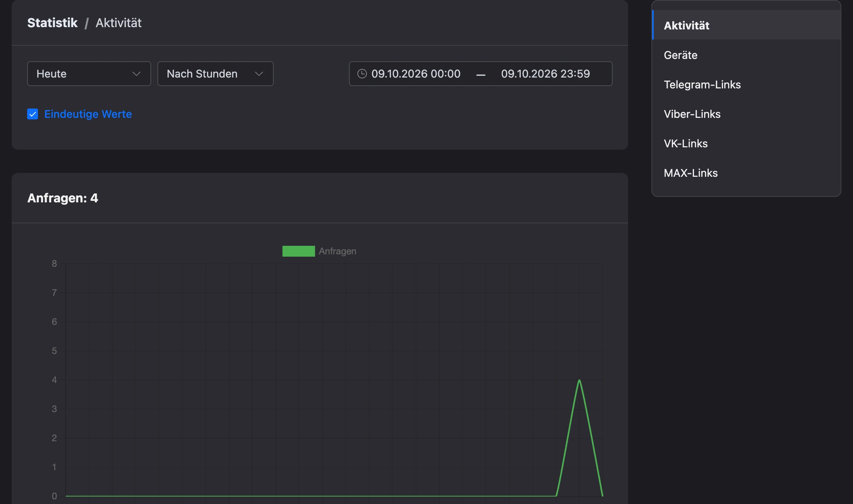Toggle the Eindeutige Werte checkbox
This screenshot has width=853, height=504.
33,114
